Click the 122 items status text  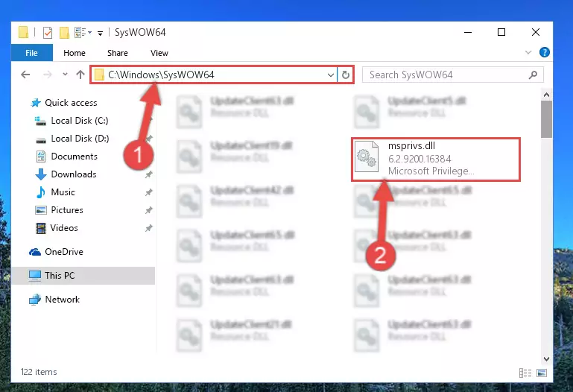(x=39, y=372)
